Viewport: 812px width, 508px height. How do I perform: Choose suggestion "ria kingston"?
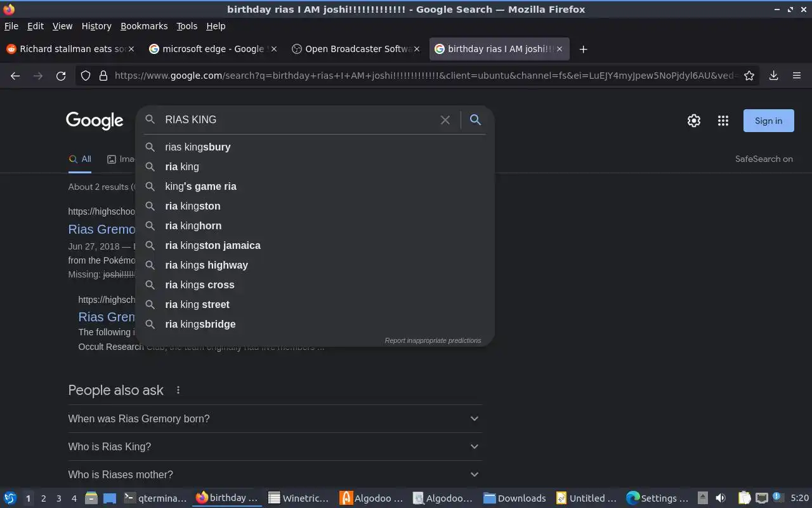pyautogui.click(x=315, y=206)
